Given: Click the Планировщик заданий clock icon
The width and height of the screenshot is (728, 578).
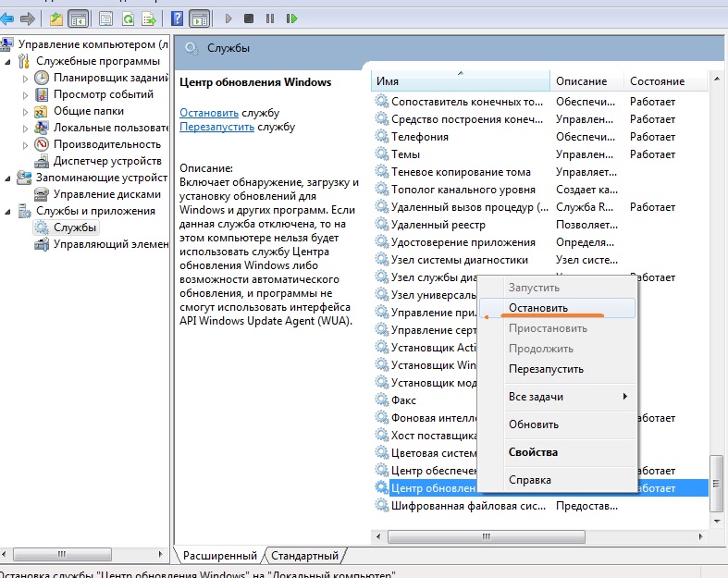Looking at the screenshot, I should pyautogui.click(x=42, y=78).
